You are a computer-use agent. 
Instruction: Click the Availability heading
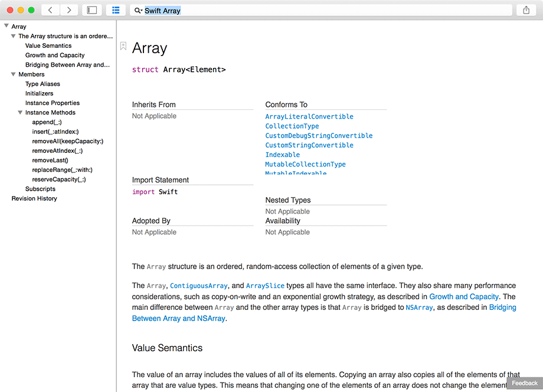click(x=283, y=221)
